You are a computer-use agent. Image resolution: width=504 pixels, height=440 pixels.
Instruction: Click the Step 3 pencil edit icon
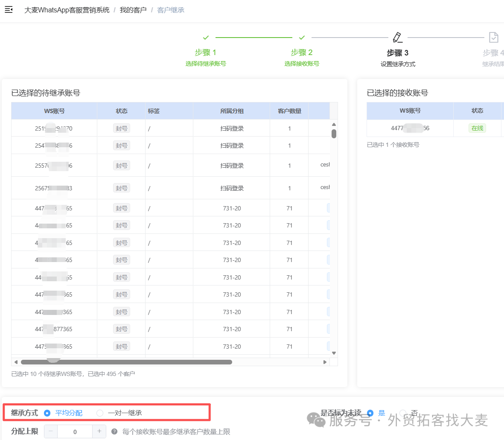pos(398,37)
